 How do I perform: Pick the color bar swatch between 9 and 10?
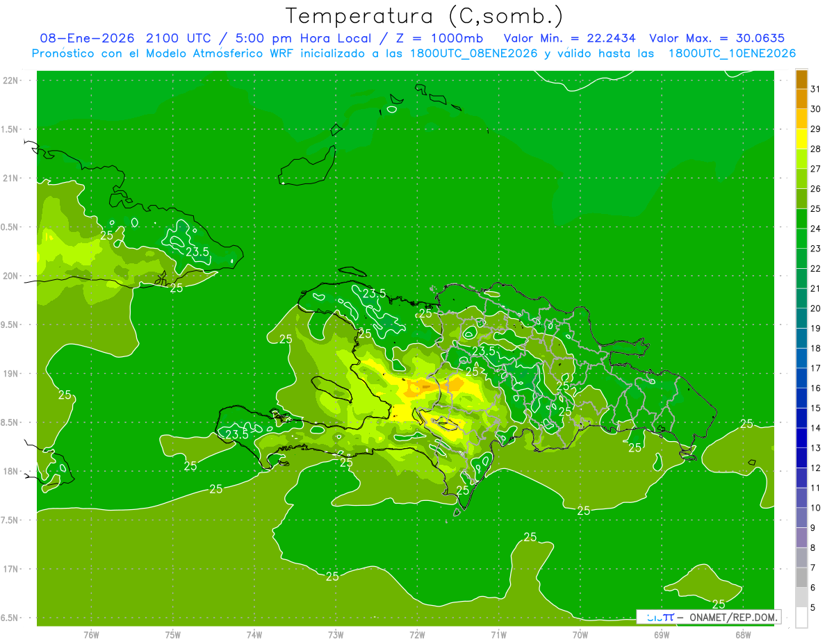pos(801,518)
